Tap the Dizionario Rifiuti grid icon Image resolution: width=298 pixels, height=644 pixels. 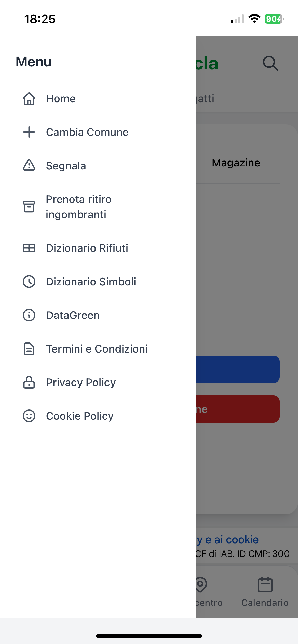click(x=29, y=248)
